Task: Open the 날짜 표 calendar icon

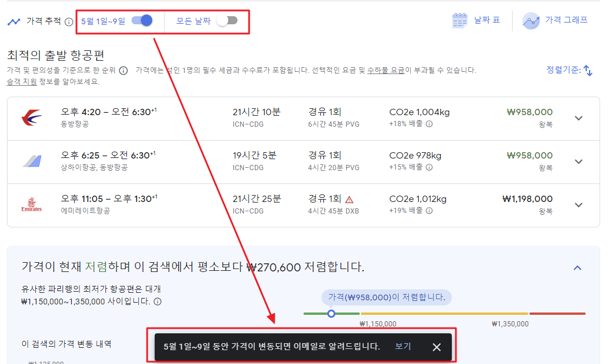Action: coord(460,20)
